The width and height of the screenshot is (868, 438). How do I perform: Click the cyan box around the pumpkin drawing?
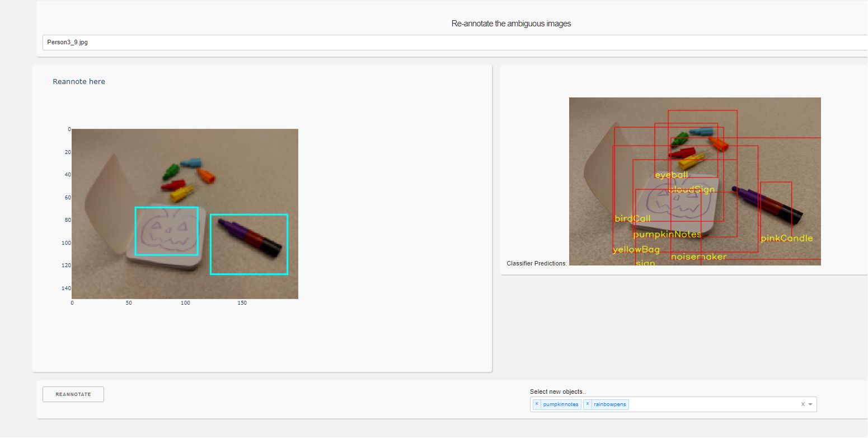[167, 231]
